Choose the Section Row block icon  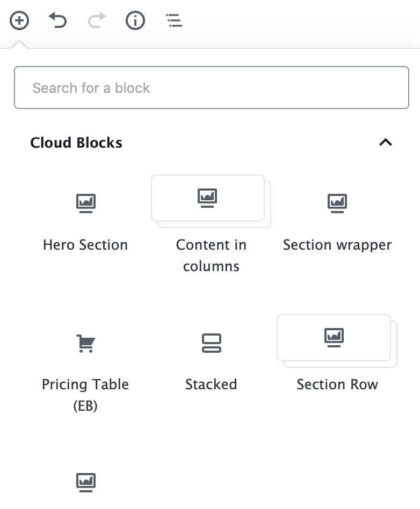[x=334, y=337]
